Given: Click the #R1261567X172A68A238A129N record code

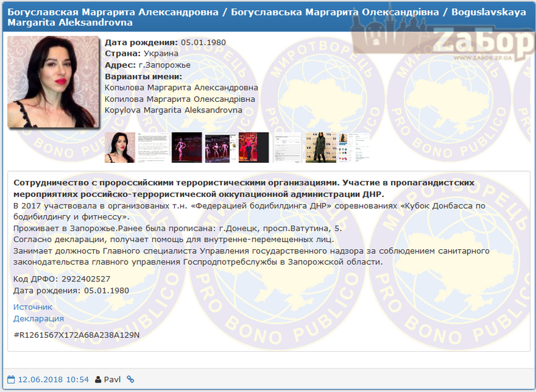Looking at the screenshot, I should (x=76, y=334).
